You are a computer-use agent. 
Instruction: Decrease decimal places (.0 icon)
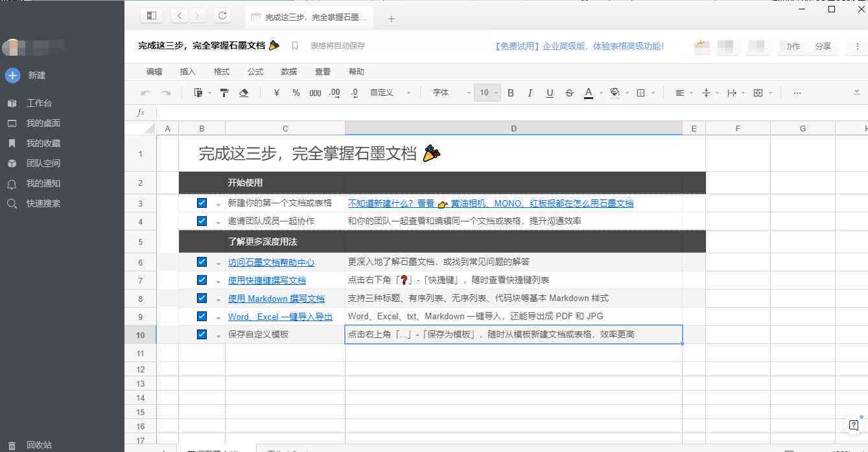355,93
